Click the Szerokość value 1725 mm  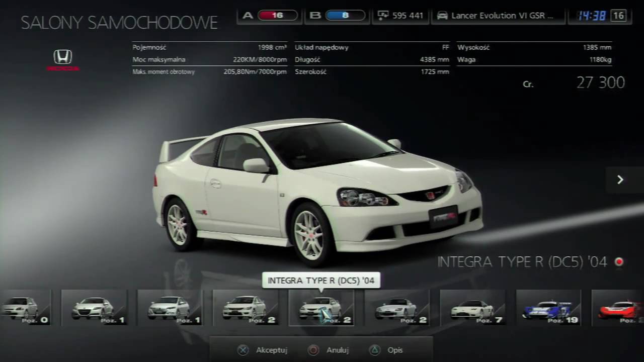point(435,72)
